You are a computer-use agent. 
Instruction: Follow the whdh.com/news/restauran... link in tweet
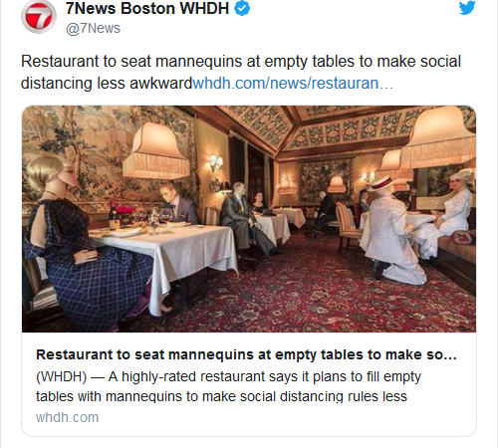[293, 83]
